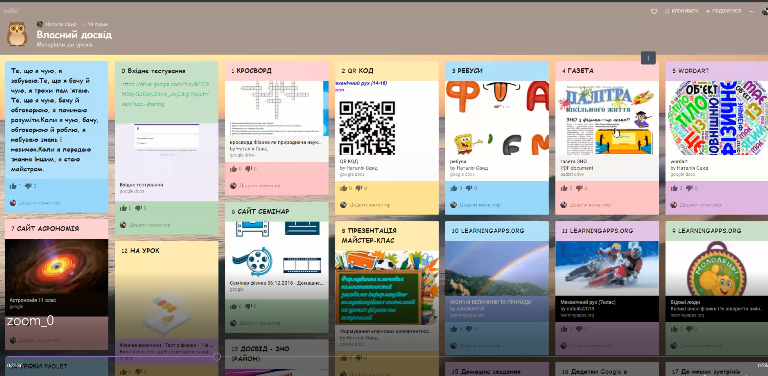Like the 10 LEARNINGAPPS.ORG rainbow card
Viewport: 768px width, 376px height.
[x=455, y=329]
